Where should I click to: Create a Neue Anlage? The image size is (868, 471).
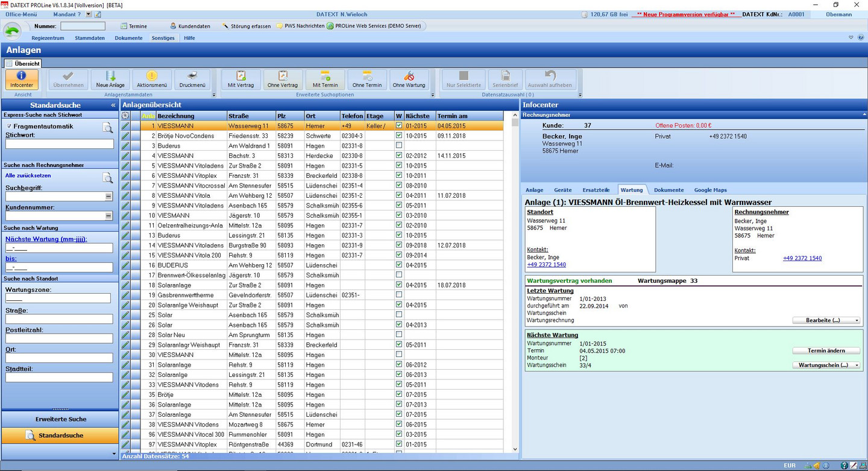pyautogui.click(x=110, y=80)
